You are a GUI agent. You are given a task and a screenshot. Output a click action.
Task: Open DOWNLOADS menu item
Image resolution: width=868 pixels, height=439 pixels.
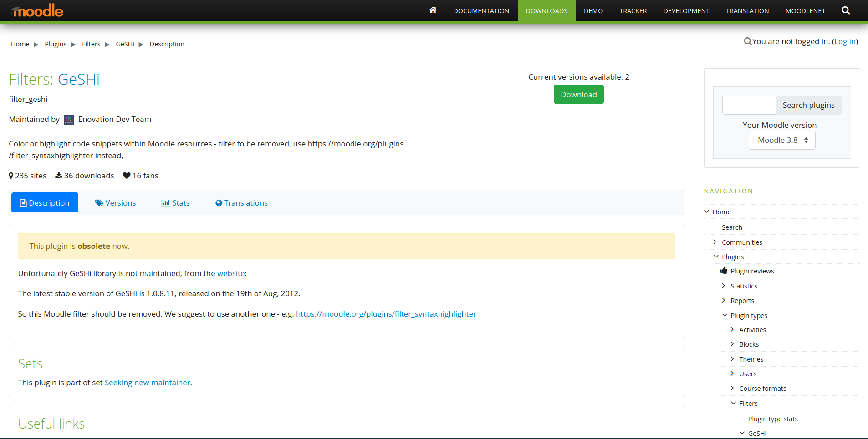click(546, 11)
